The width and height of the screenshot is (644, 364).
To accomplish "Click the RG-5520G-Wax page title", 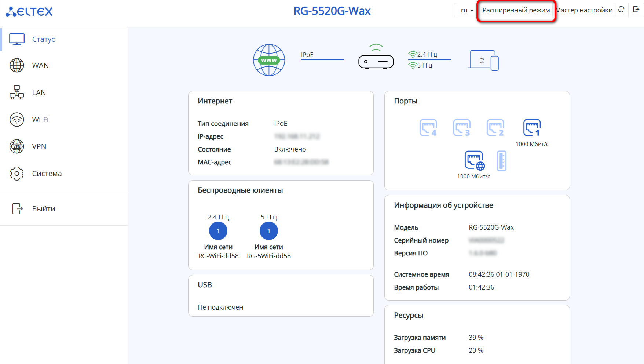I will tap(332, 11).
